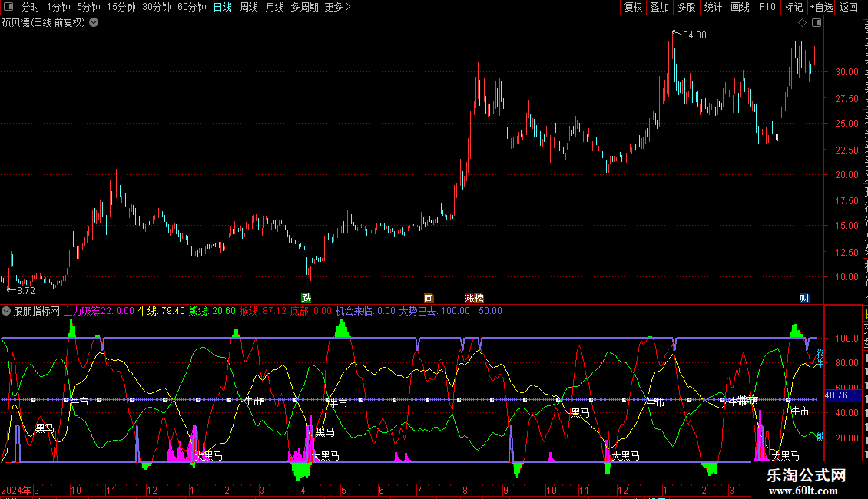
Task: Click the panel layout icon at top-left
Action: (x=8, y=7)
